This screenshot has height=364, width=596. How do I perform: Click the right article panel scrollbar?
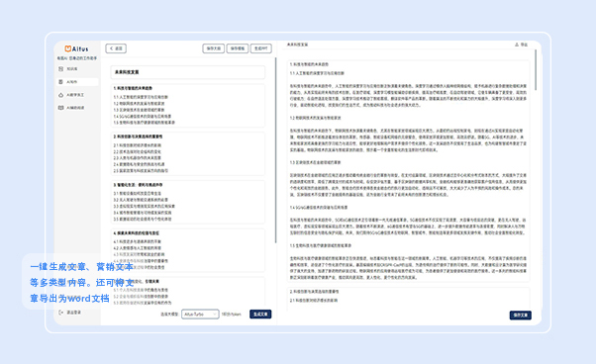pyautogui.click(x=536, y=70)
